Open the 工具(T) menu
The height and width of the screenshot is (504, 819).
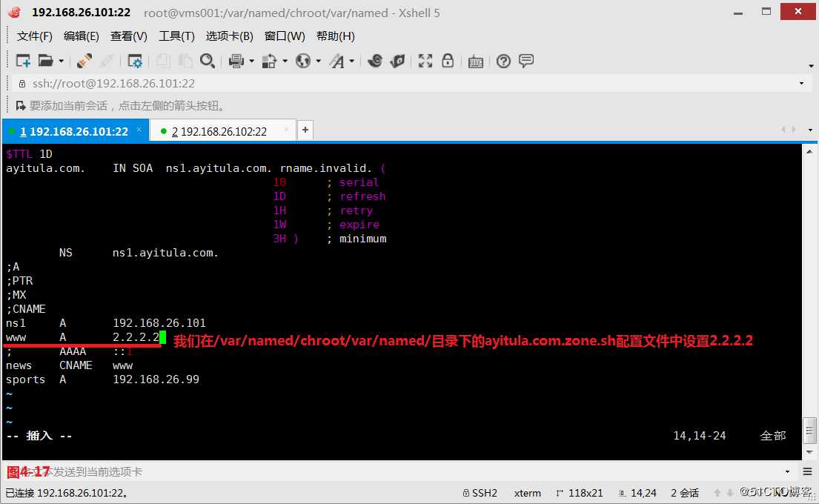(x=176, y=36)
